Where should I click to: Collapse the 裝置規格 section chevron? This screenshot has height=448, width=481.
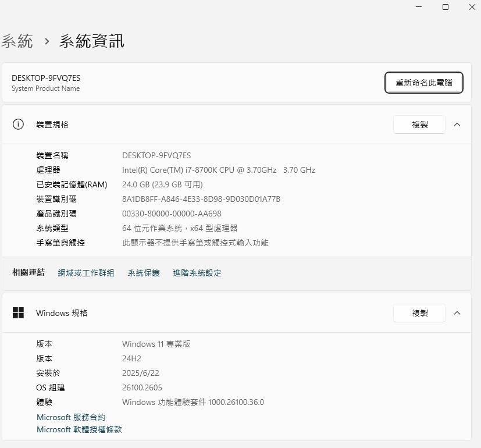tap(457, 125)
